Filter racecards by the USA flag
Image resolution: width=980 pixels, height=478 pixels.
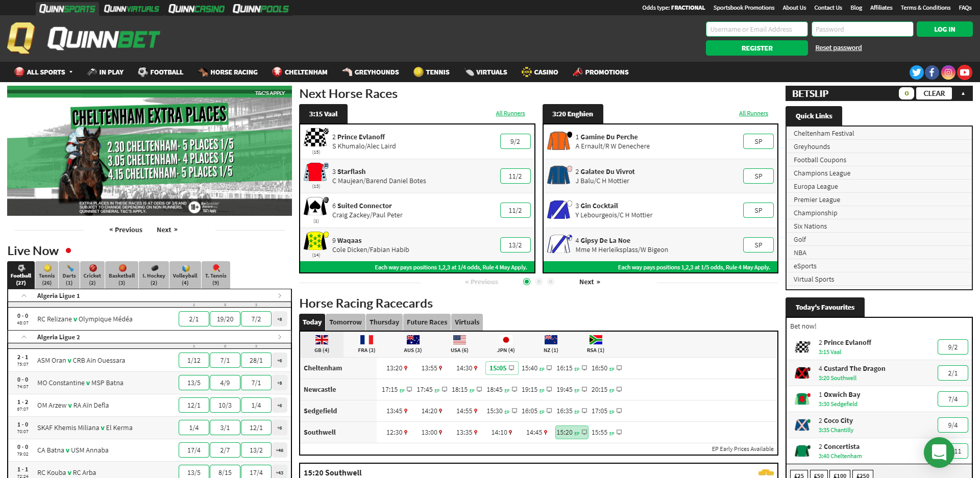(x=459, y=340)
